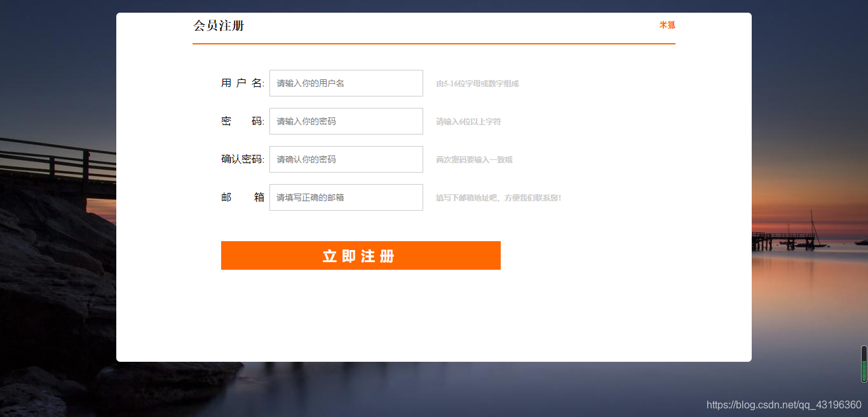The width and height of the screenshot is (868, 417).
Task: Click the 会员注册 heading text
Action: (x=219, y=26)
